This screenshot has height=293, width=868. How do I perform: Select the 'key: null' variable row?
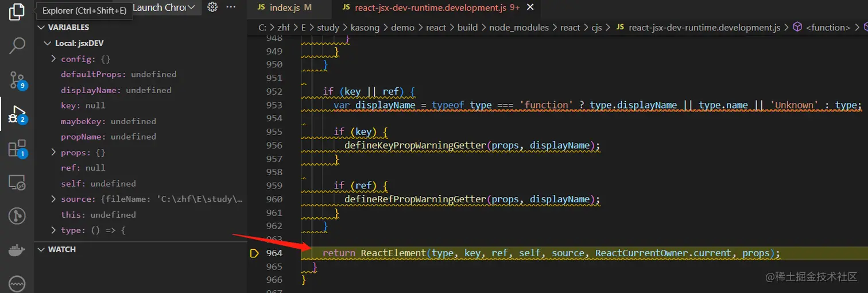[x=141, y=106]
